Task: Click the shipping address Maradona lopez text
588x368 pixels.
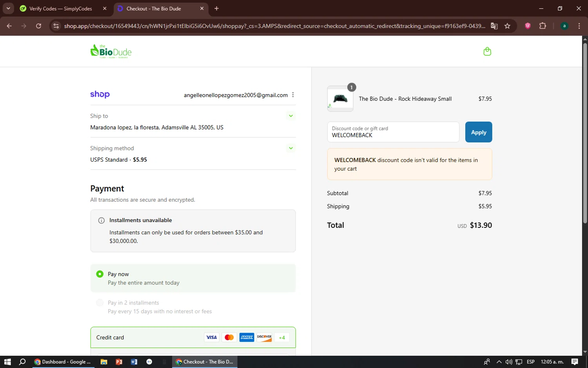Action: (157, 128)
